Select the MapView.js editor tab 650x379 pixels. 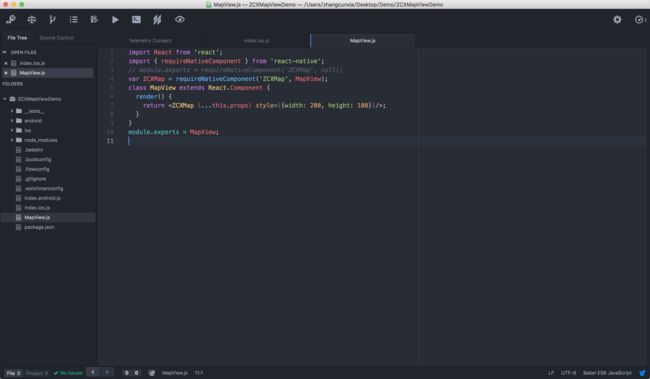(362, 41)
